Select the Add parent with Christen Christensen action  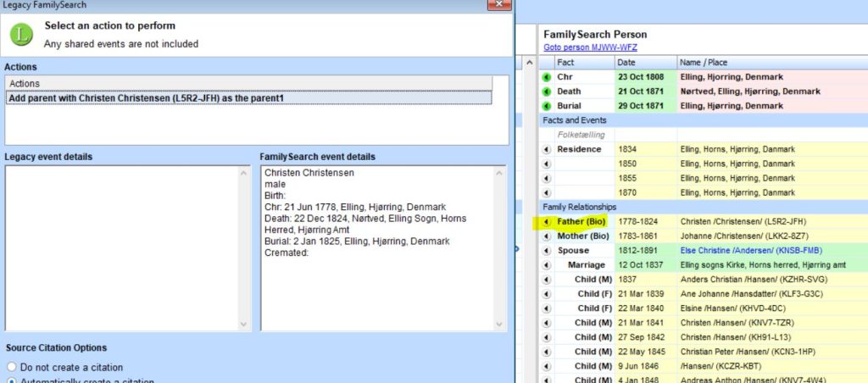pyautogui.click(x=248, y=98)
